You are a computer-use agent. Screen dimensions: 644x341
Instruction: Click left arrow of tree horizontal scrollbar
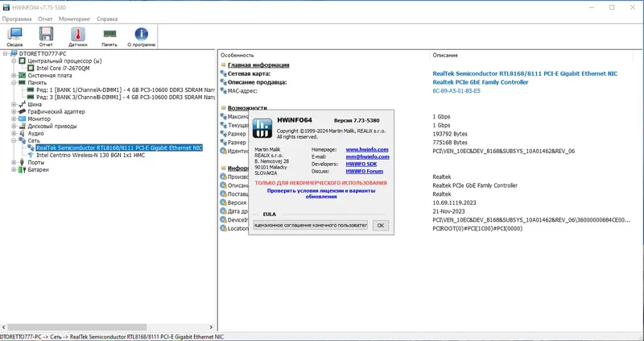click(4, 327)
